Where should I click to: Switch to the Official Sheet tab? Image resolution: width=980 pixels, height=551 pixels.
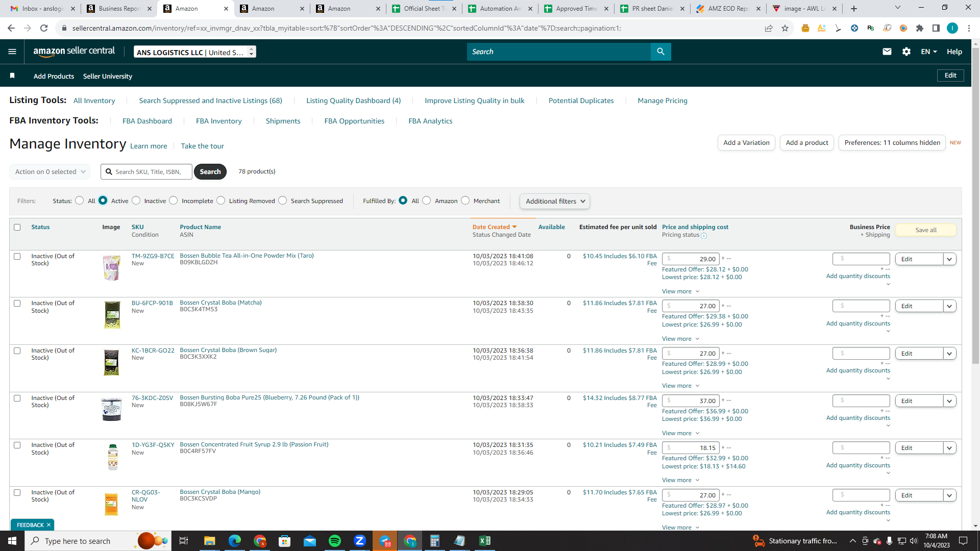(424, 9)
